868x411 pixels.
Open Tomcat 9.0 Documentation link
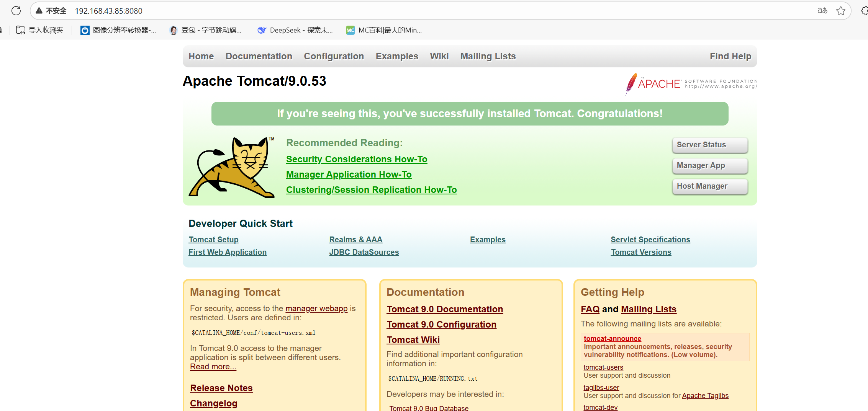pyautogui.click(x=445, y=309)
